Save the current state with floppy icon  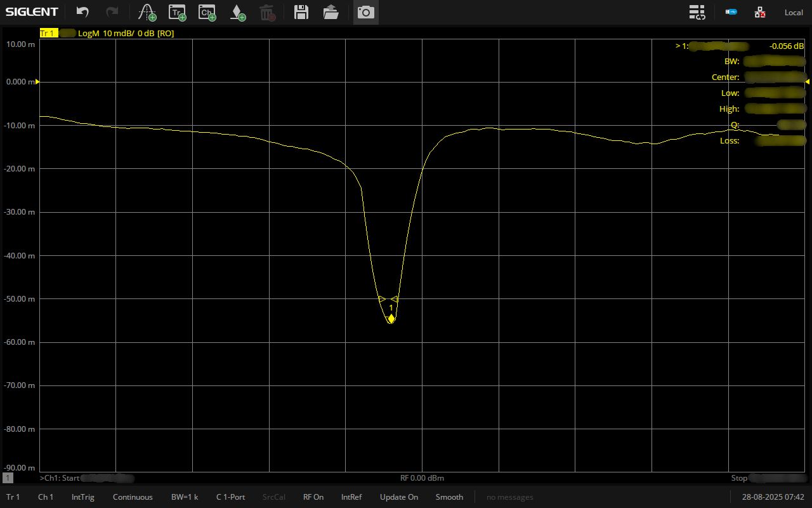(301, 12)
